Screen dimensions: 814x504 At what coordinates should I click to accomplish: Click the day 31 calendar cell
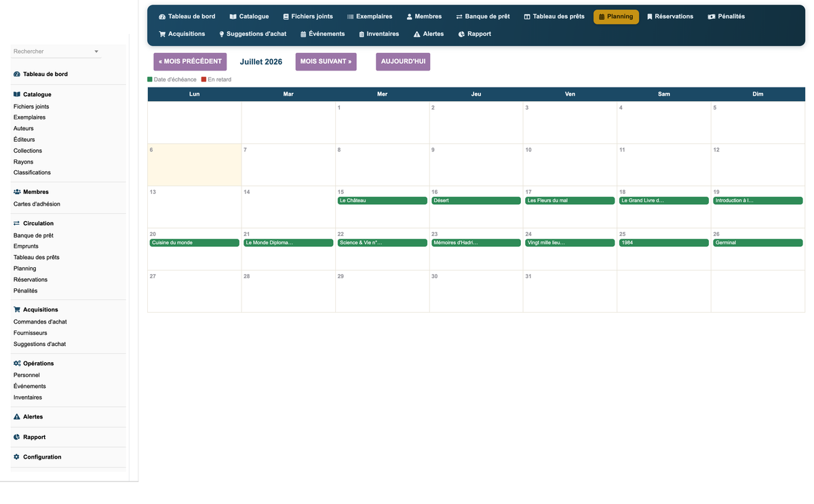click(x=570, y=291)
